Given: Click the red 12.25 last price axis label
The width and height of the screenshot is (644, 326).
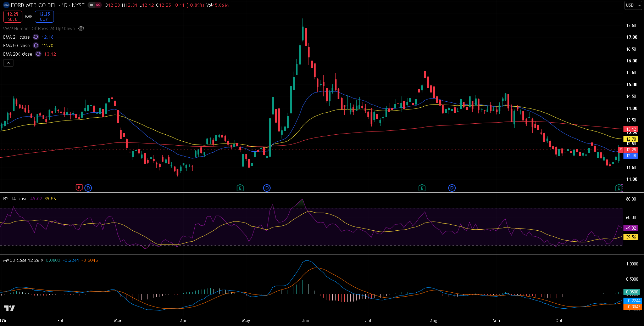Looking at the screenshot, I should tap(631, 150).
